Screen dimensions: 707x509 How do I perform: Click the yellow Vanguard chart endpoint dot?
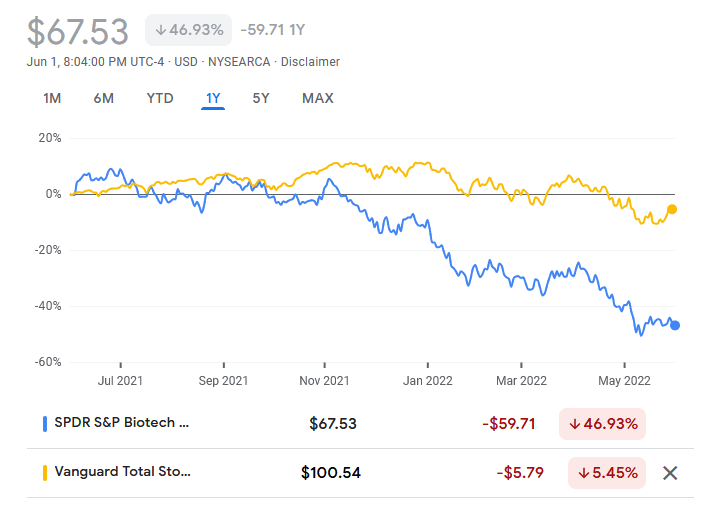coord(672,209)
